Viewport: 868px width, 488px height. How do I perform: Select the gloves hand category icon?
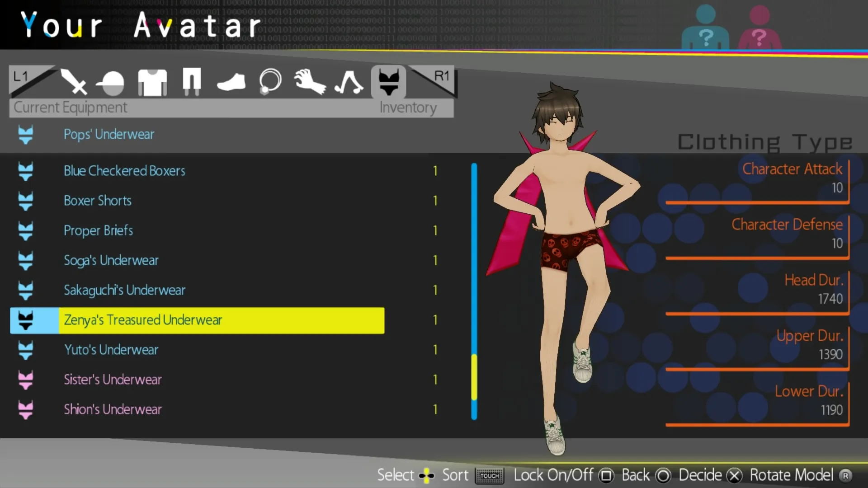click(310, 82)
